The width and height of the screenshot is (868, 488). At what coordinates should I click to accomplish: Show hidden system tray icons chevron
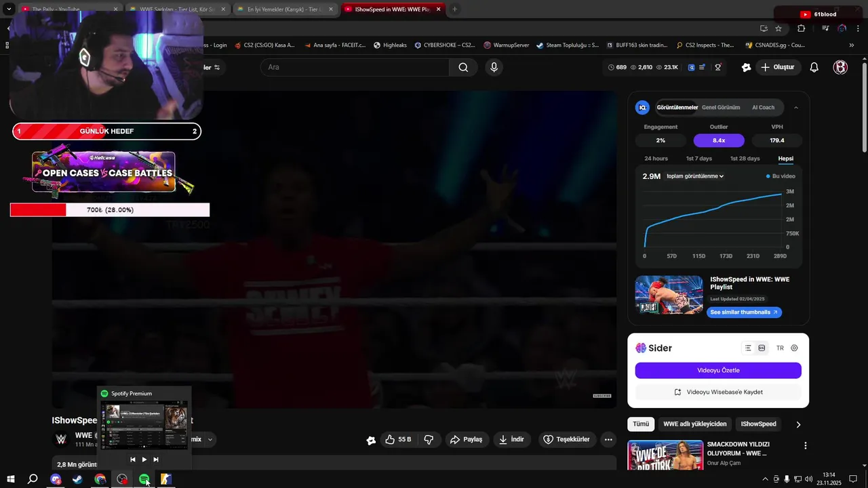pos(765,479)
